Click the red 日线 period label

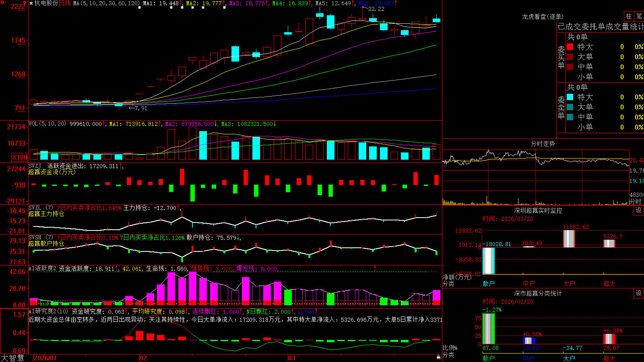coord(65,3)
